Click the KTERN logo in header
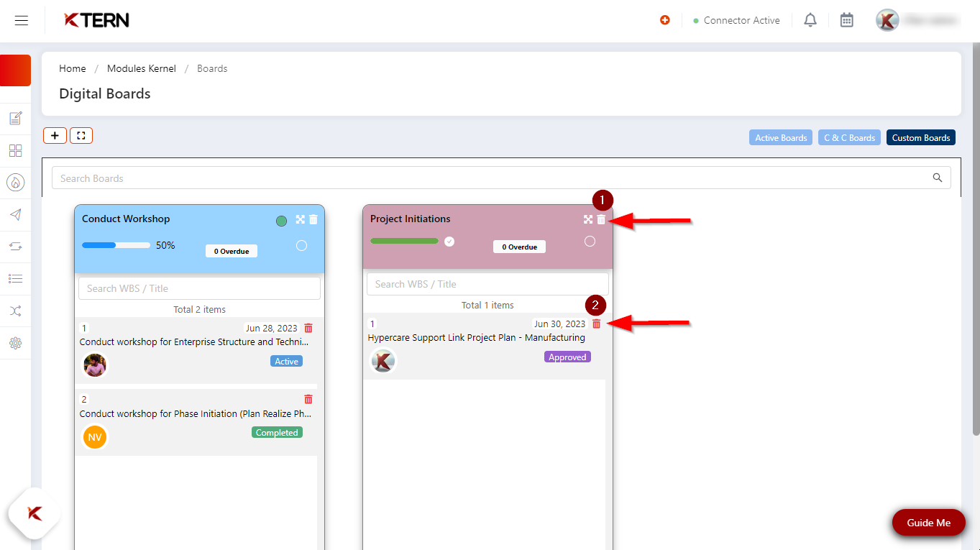Viewport: 980px width, 550px height. click(x=96, y=20)
